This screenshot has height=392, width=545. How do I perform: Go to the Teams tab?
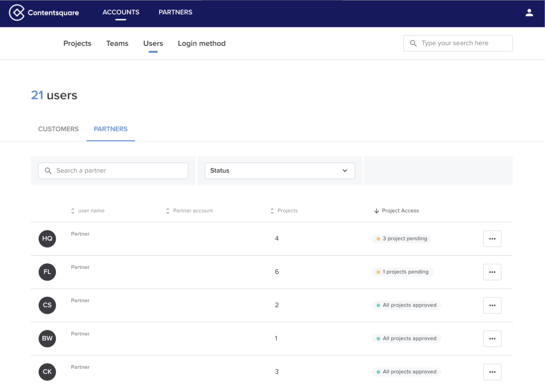click(x=117, y=43)
